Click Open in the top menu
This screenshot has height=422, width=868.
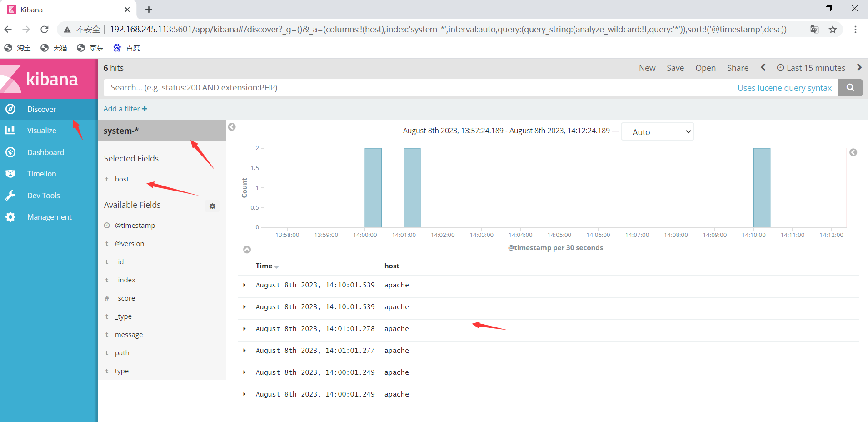(x=705, y=68)
